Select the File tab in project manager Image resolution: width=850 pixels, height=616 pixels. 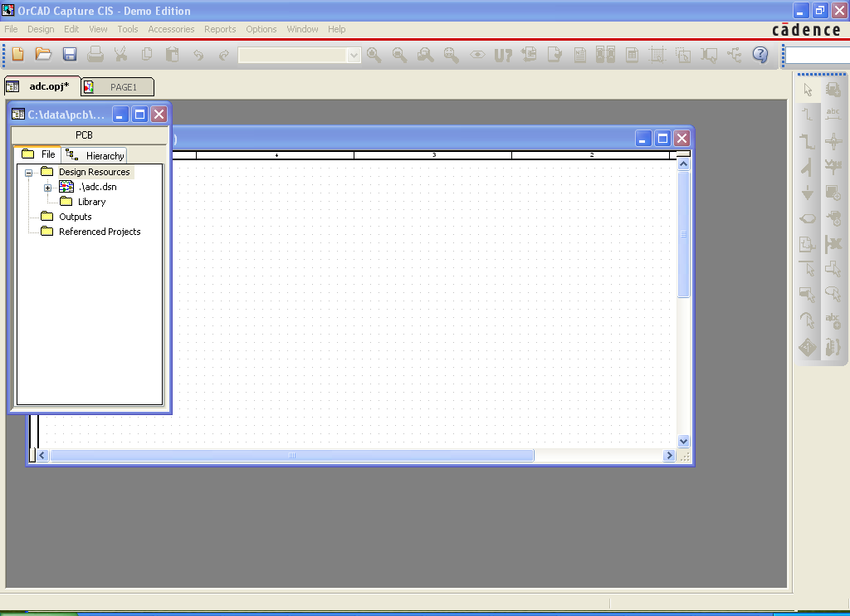pos(38,154)
